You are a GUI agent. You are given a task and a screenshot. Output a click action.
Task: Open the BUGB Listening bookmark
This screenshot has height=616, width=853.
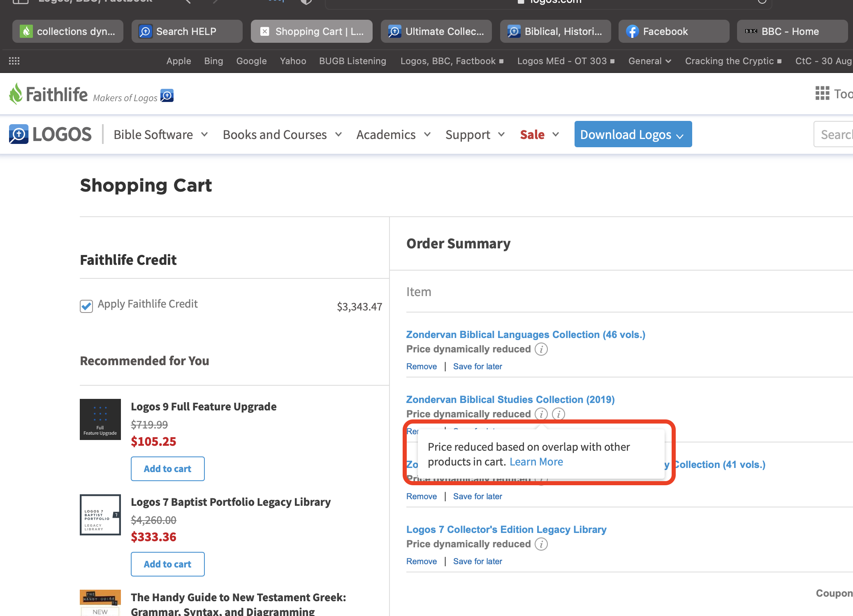pos(352,61)
